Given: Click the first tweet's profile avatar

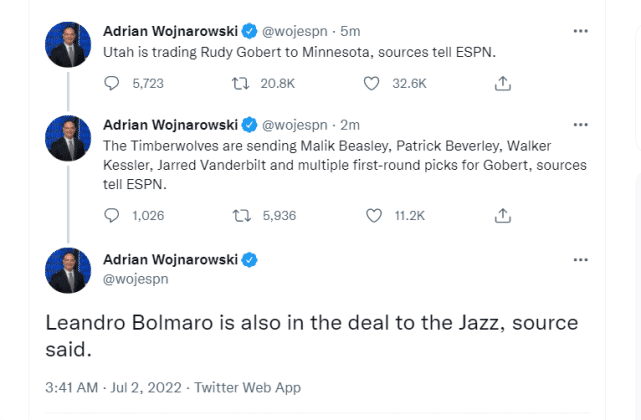Looking at the screenshot, I should pos(68,44).
